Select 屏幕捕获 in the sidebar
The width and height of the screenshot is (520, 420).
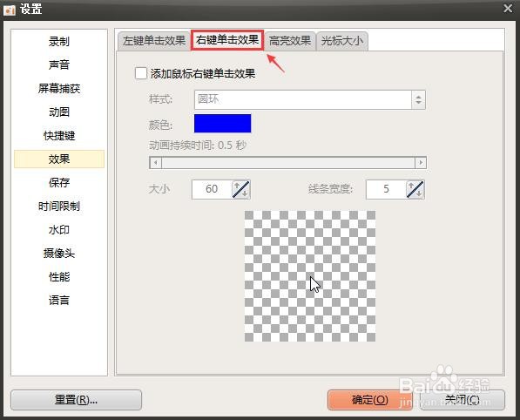59,89
